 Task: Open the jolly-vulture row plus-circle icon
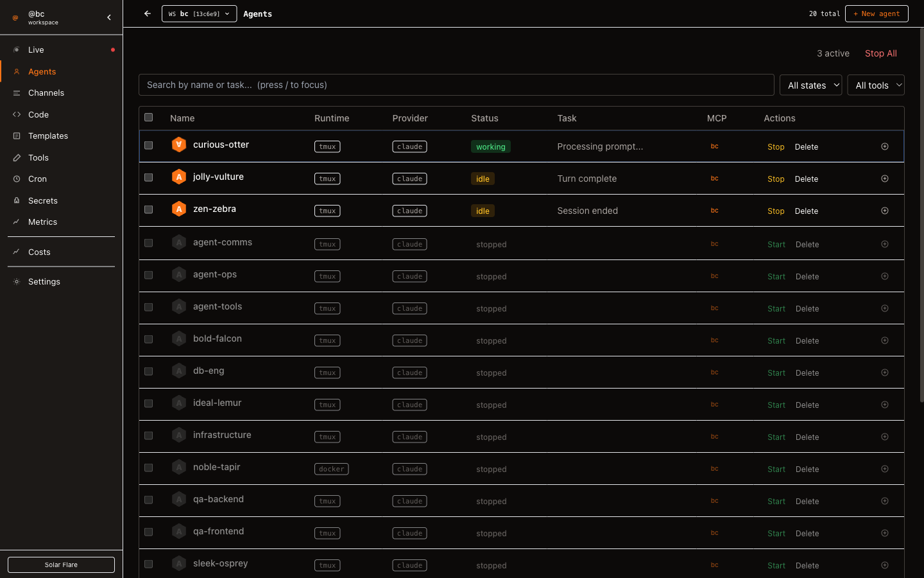click(x=885, y=179)
